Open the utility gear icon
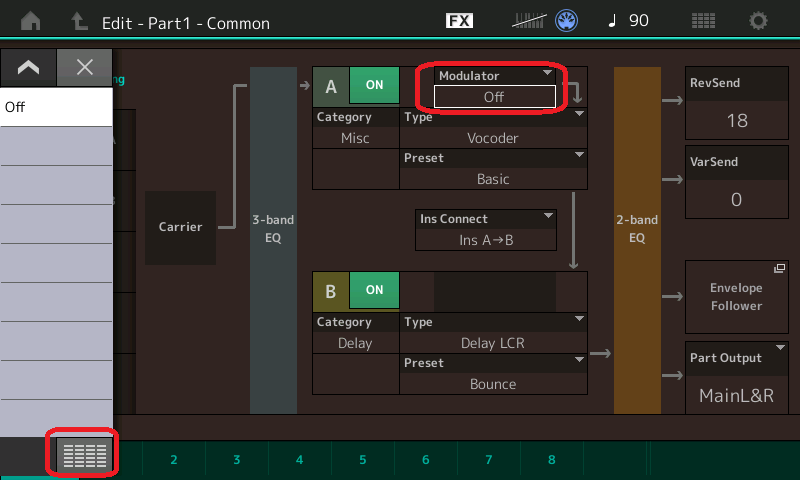Viewport: 800px width, 480px height. pos(759,21)
